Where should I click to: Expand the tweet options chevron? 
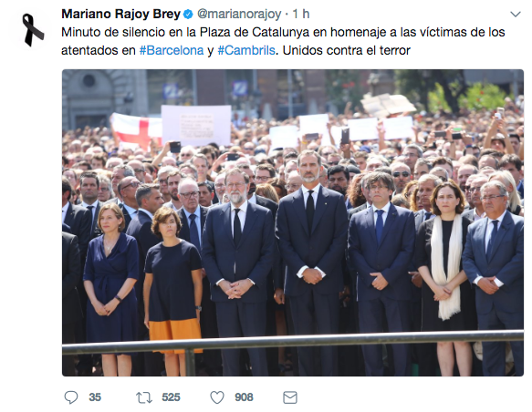(x=516, y=15)
